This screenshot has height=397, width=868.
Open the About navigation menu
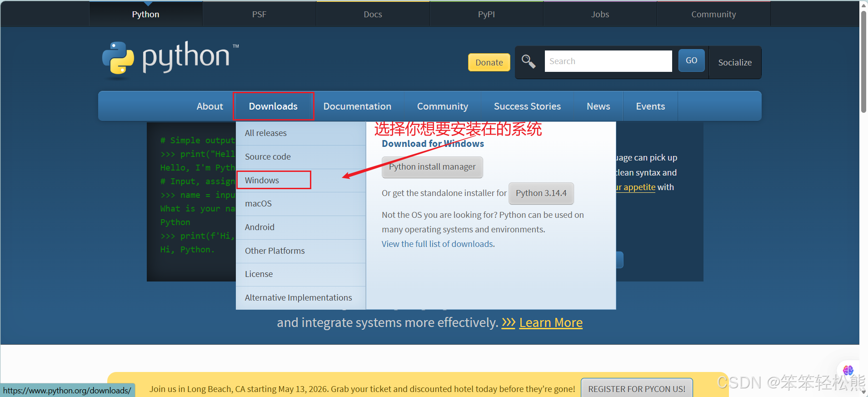pyautogui.click(x=210, y=106)
